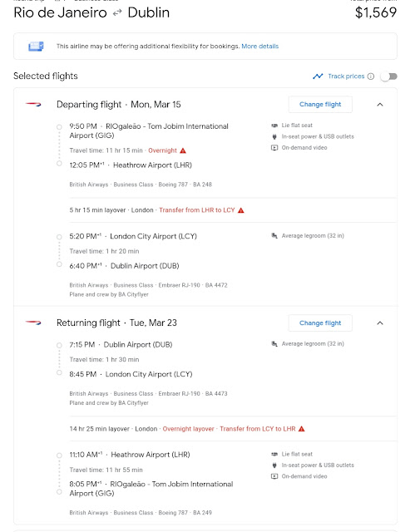The width and height of the screenshot is (415, 532).
Task: Click the On-demand video icon on returning flight
Action: pyautogui.click(x=274, y=476)
